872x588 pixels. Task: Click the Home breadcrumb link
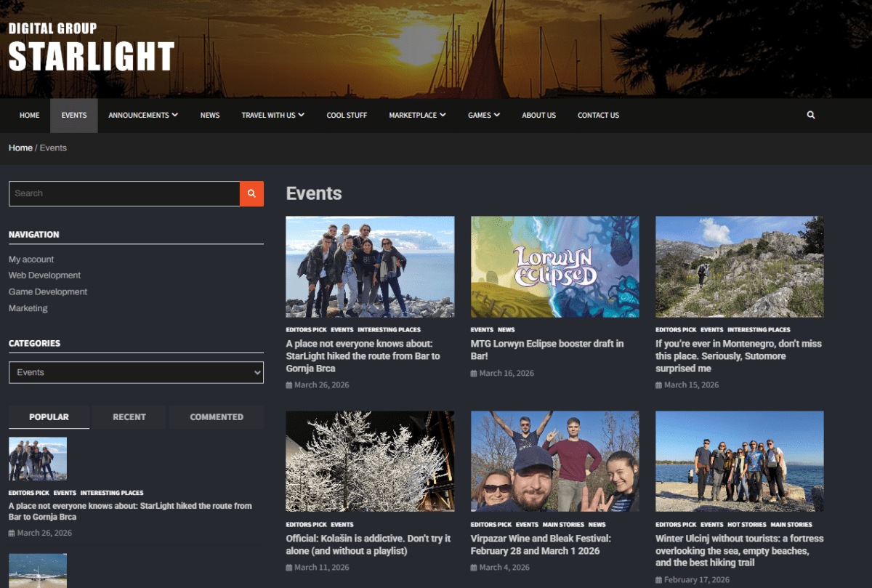pos(20,148)
